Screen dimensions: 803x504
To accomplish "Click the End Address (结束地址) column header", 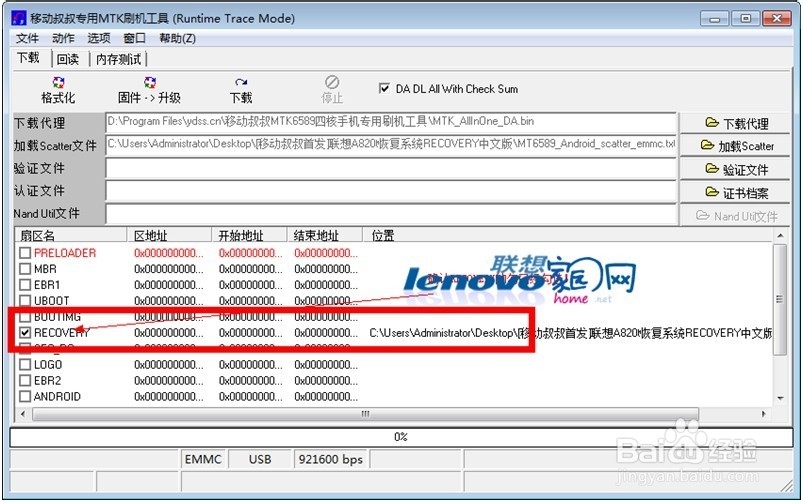I will [x=324, y=235].
